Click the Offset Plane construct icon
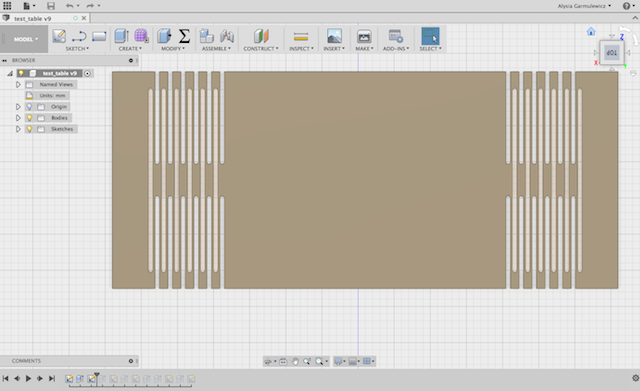This screenshot has height=391, width=640. (x=261, y=36)
